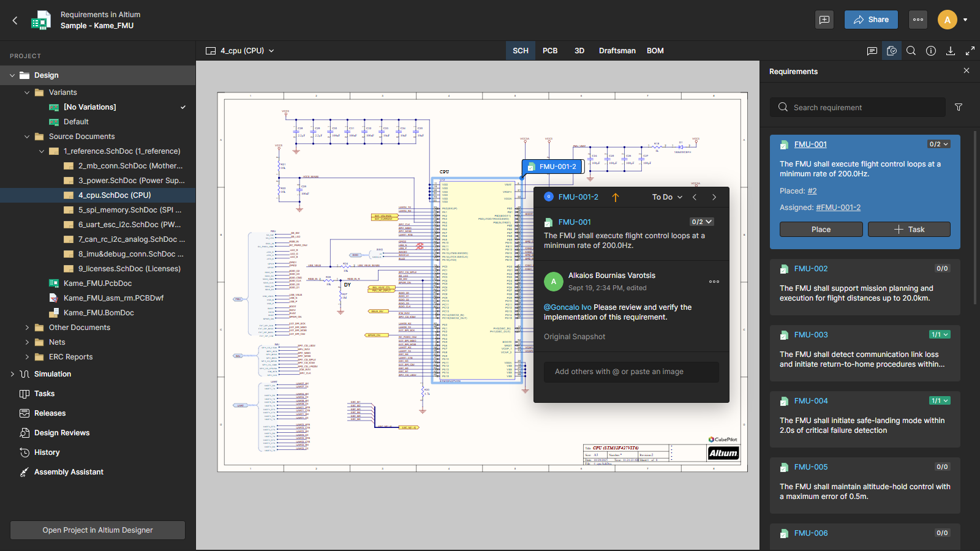
Task: Expand the Other Documents folder
Action: coord(27,328)
